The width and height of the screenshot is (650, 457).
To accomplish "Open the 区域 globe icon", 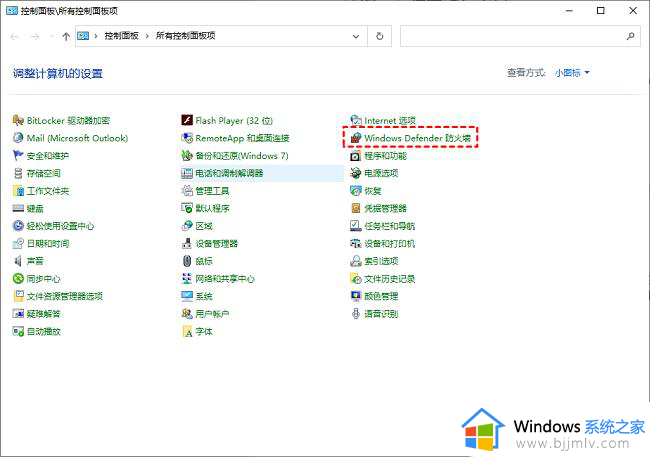I will click(187, 226).
